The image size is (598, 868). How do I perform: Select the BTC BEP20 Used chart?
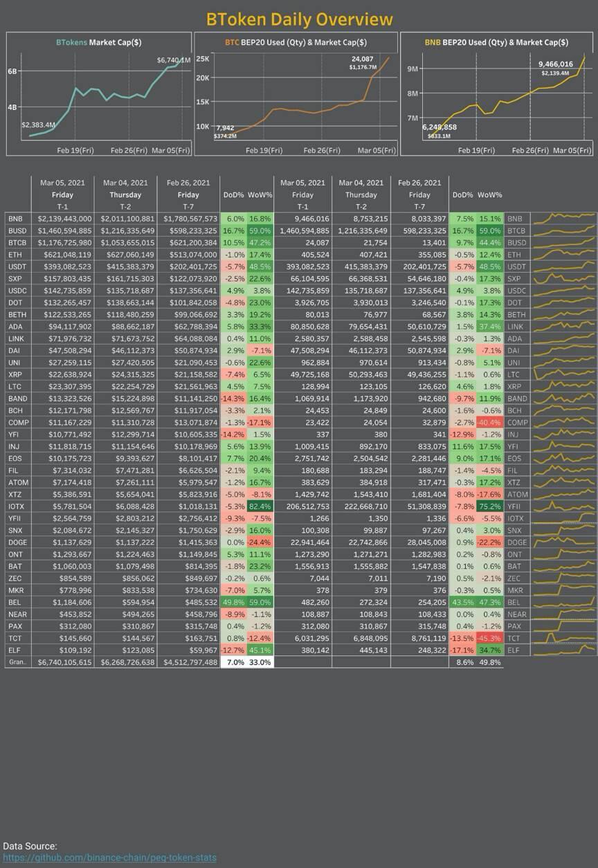pos(296,93)
